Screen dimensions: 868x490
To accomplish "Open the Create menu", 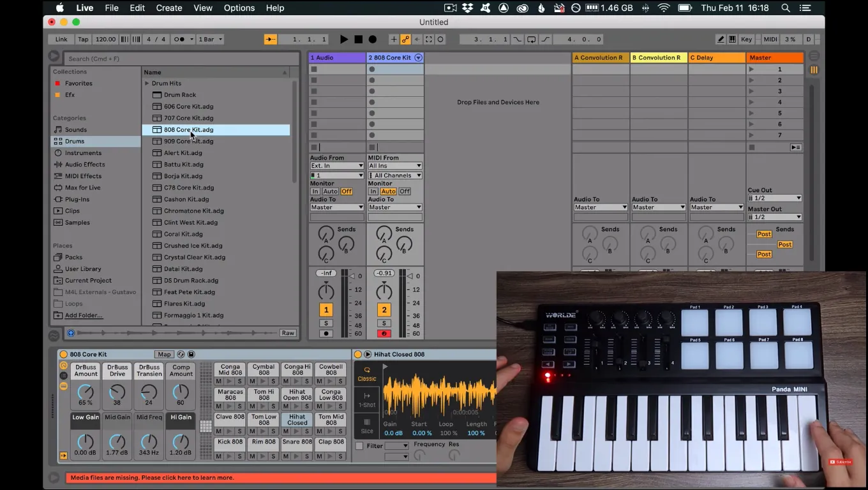I will (x=169, y=8).
